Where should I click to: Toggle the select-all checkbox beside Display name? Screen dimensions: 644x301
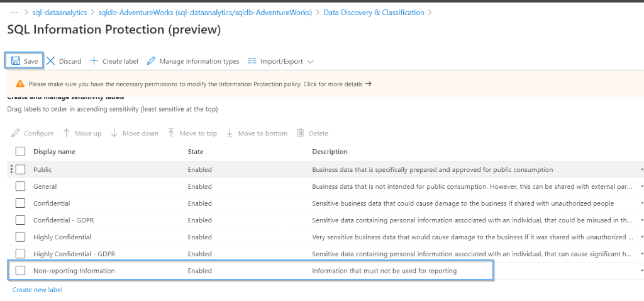point(20,152)
